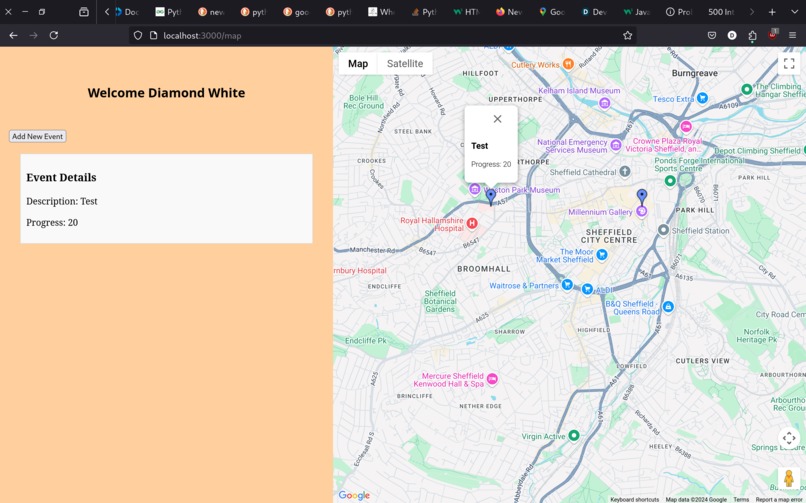Click The Moor Market shopping pin
The height and width of the screenshot is (503, 806).
click(x=602, y=254)
